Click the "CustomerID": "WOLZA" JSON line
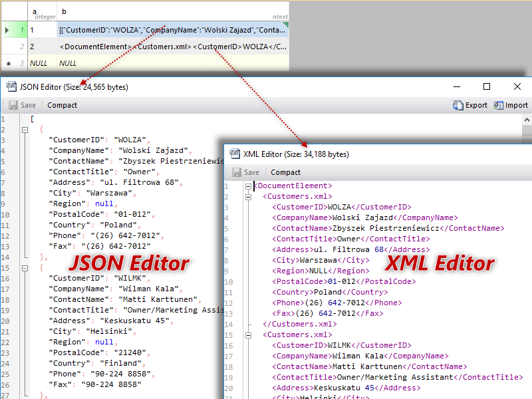532x399 pixels. (99, 140)
